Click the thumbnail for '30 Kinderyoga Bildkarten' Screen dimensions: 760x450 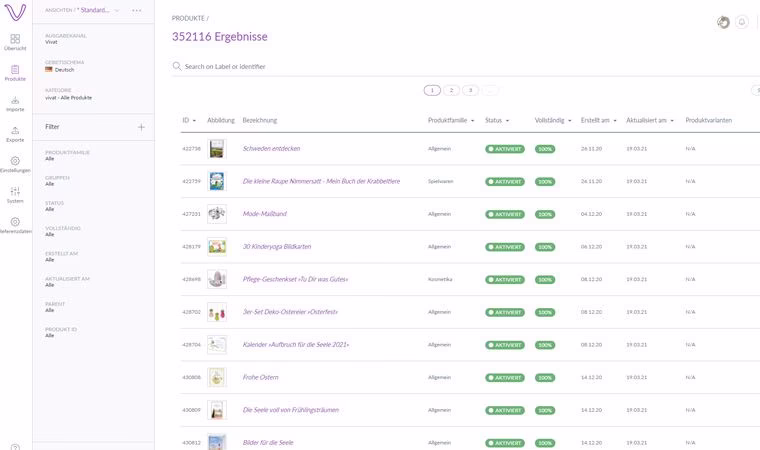(x=217, y=246)
